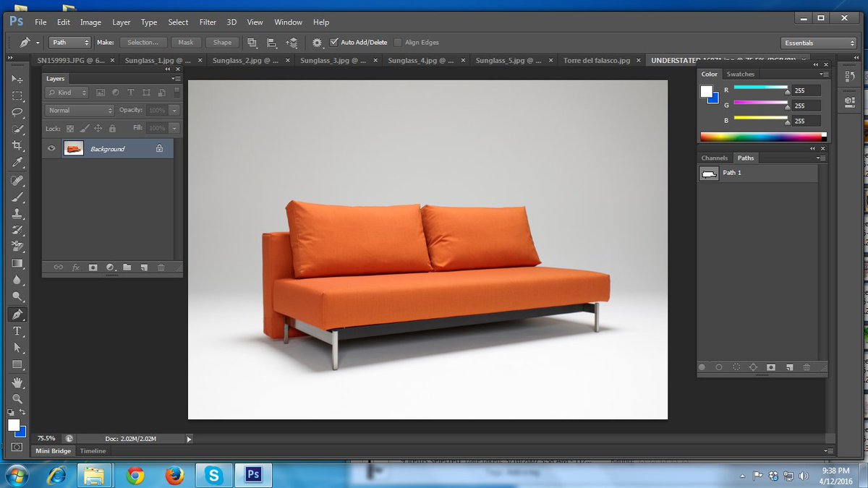The height and width of the screenshot is (488, 868).
Task: Open the Essentials workspace dropdown
Action: click(819, 43)
